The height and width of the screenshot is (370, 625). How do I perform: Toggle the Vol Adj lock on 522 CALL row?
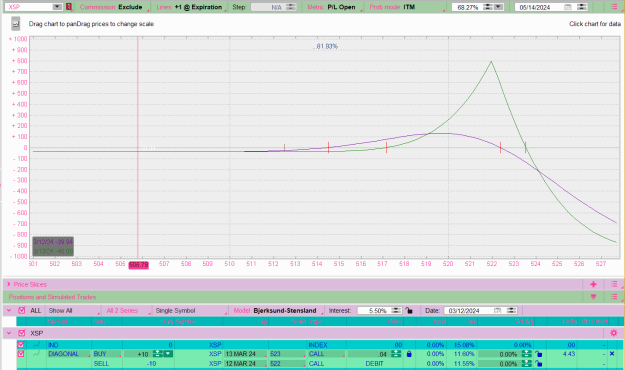click(539, 363)
